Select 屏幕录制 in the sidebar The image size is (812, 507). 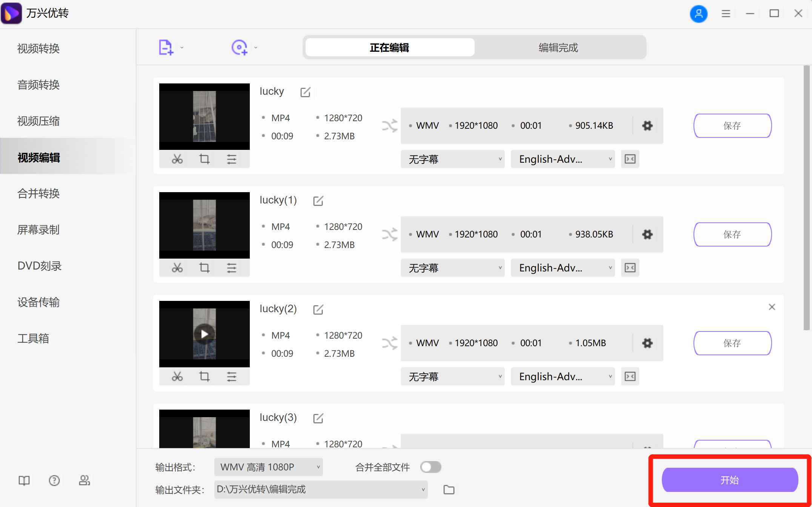click(x=38, y=230)
